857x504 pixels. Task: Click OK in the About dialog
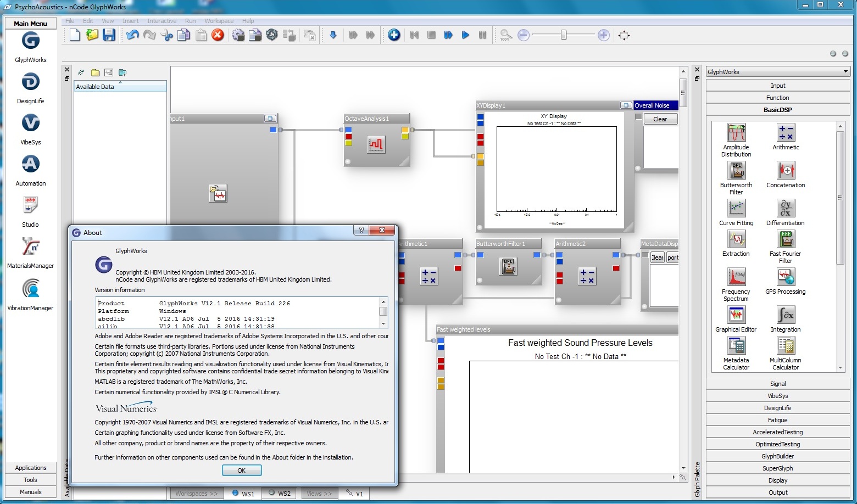[x=242, y=471]
